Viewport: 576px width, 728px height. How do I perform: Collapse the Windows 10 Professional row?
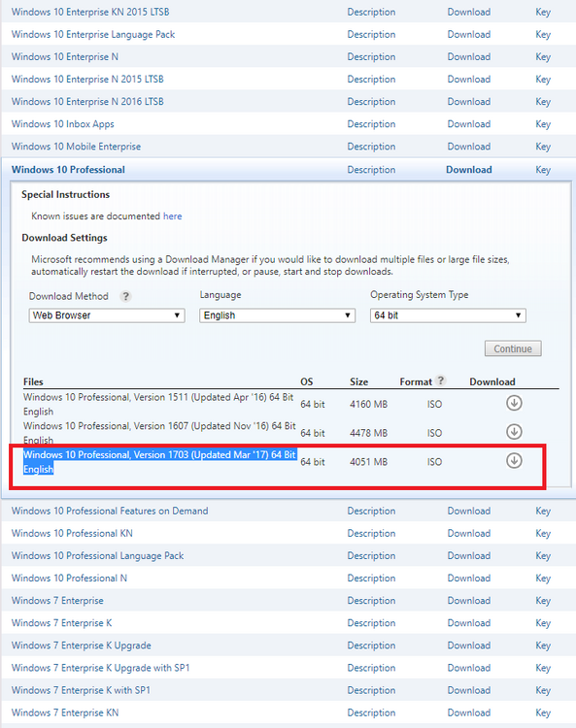tap(68, 170)
